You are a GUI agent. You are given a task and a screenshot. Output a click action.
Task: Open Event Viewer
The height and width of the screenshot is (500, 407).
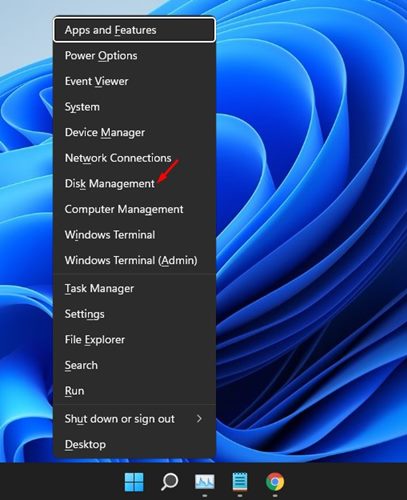click(134, 81)
